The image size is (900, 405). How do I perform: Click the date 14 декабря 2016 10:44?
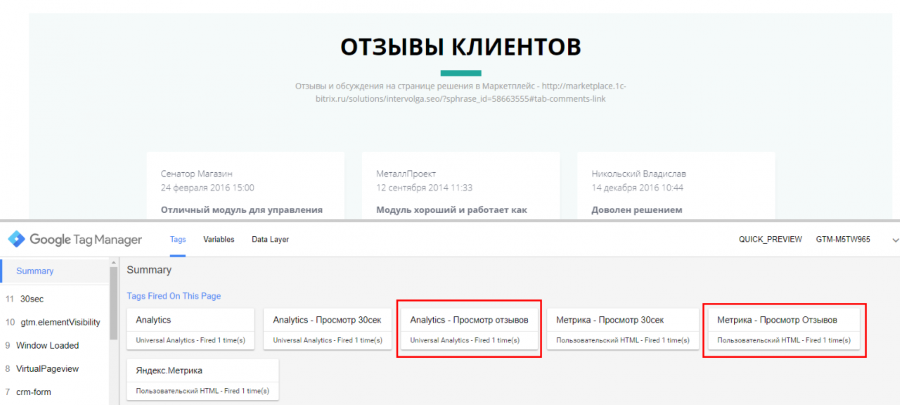pos(637,188)
